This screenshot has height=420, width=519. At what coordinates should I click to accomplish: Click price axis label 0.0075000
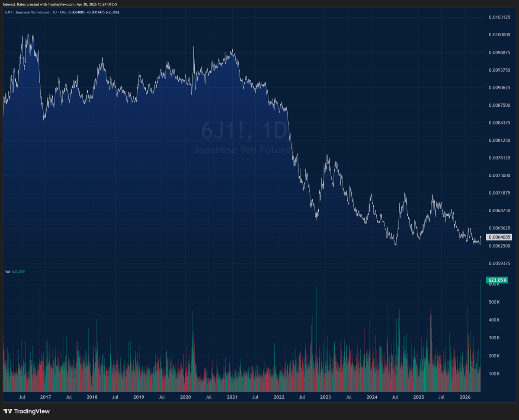(x=499, y=175)
